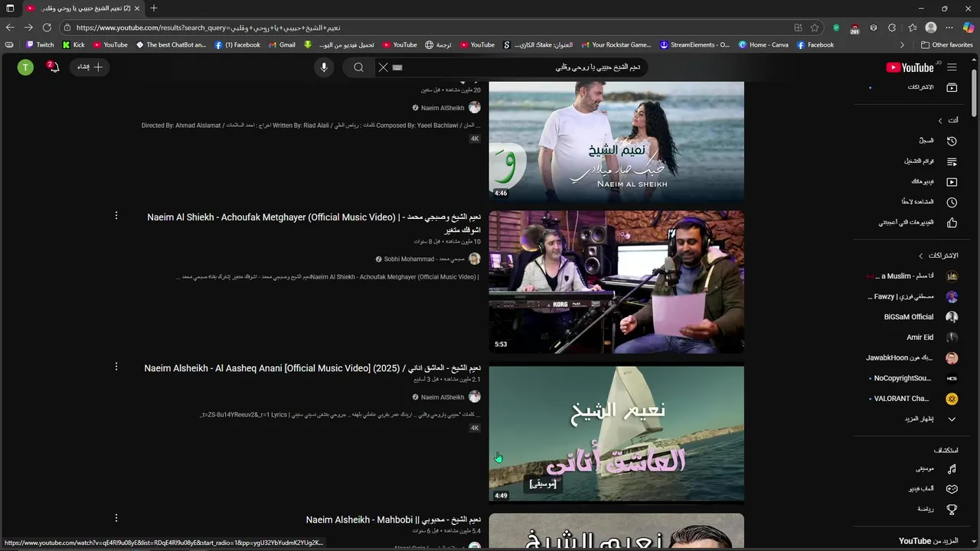Open the YouTube hamburger guide menu
The image size is (980, 551).
(x=952, y=67)
